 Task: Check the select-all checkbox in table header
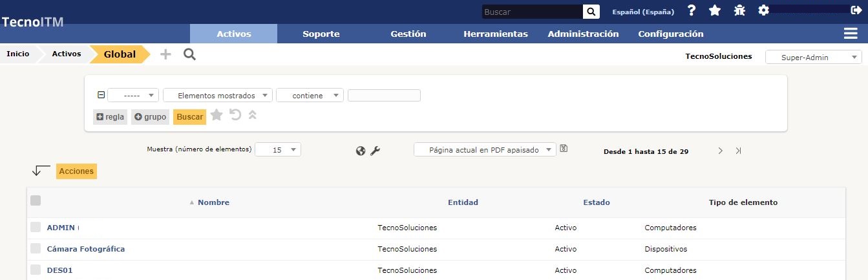(36, 201)
